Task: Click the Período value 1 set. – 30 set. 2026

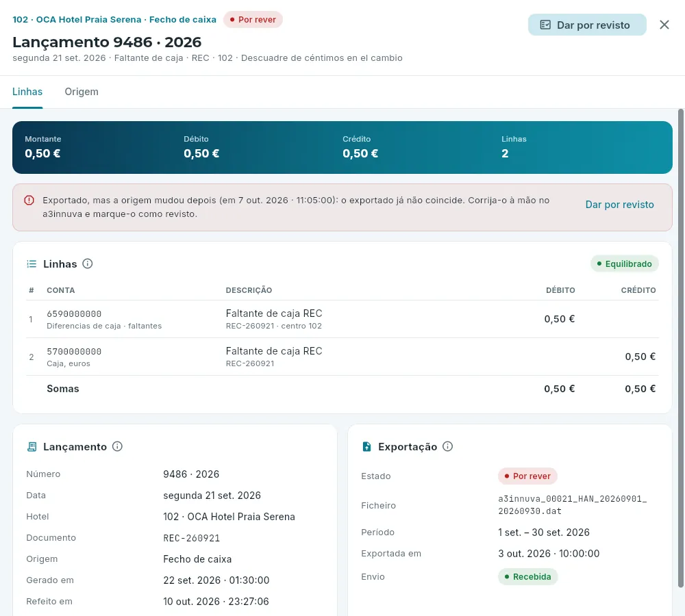Action: [543, 532]
